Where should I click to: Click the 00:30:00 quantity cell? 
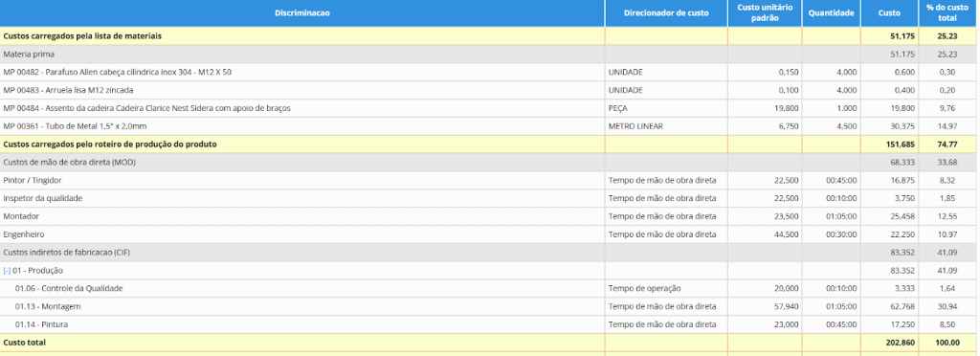pos(832,234)
